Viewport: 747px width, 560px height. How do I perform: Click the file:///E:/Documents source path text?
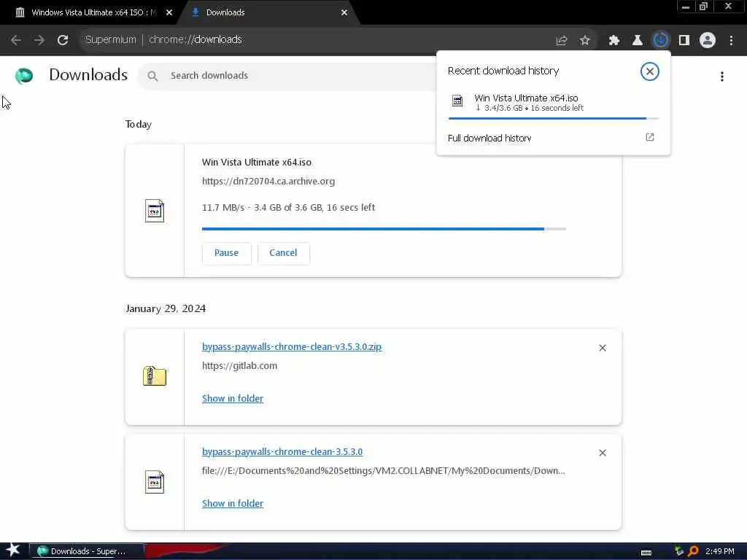tap(384, 471)
